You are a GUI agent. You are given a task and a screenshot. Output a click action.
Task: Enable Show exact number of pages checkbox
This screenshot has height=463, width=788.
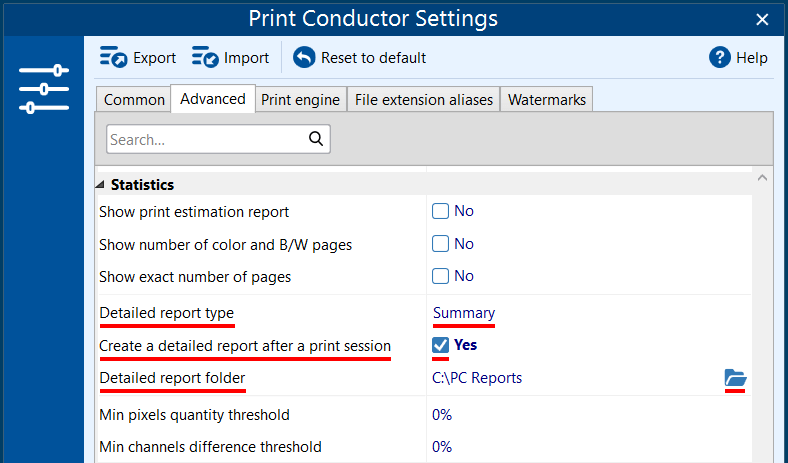pos(440,276)
